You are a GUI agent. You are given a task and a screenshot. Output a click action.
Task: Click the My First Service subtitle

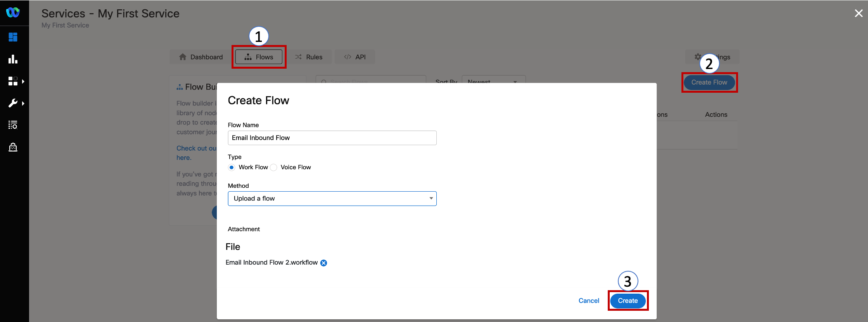(x=65, y=25)
